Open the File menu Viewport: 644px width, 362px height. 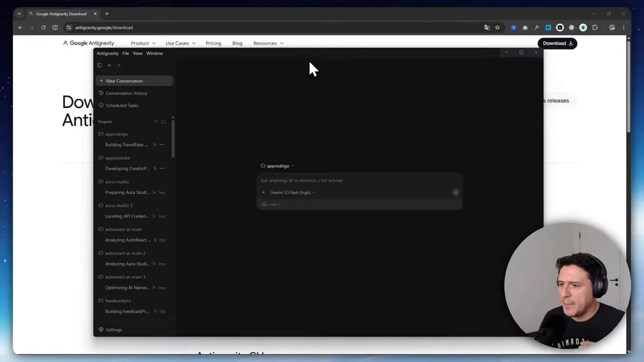[x=126, y=53]
